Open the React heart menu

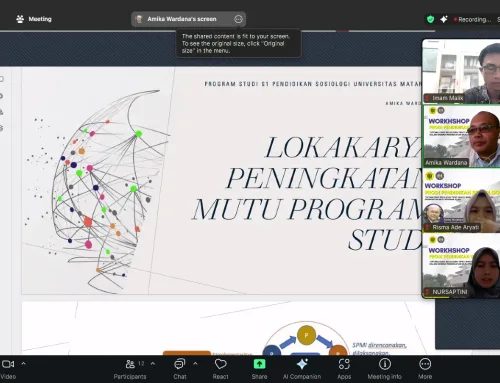tap(220, 369)
